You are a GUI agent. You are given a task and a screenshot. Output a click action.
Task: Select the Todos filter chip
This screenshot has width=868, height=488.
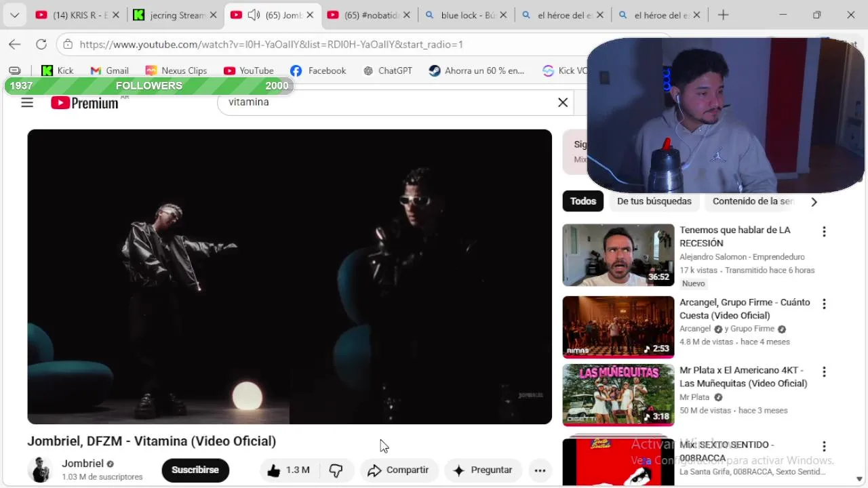click(x=583, y=201)
